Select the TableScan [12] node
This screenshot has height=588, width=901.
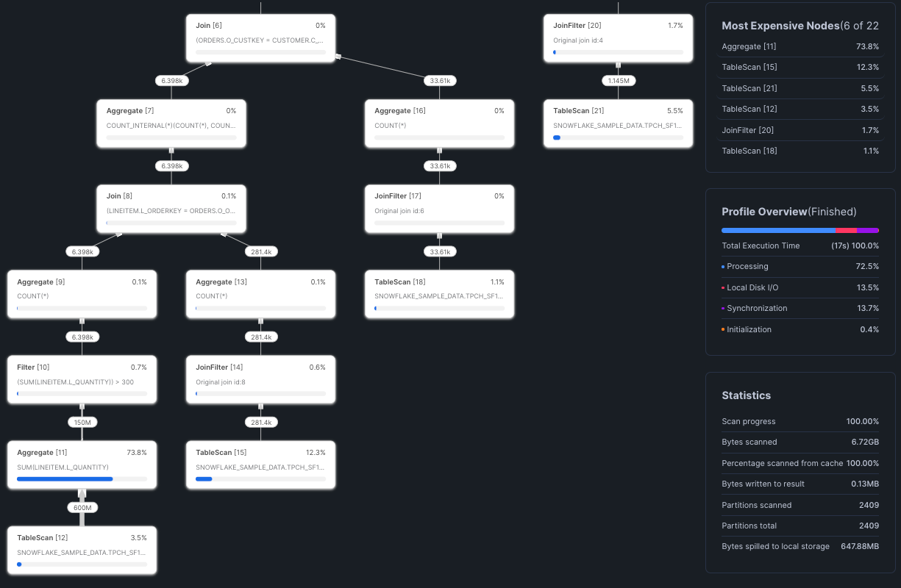click(x=81, y=550)
